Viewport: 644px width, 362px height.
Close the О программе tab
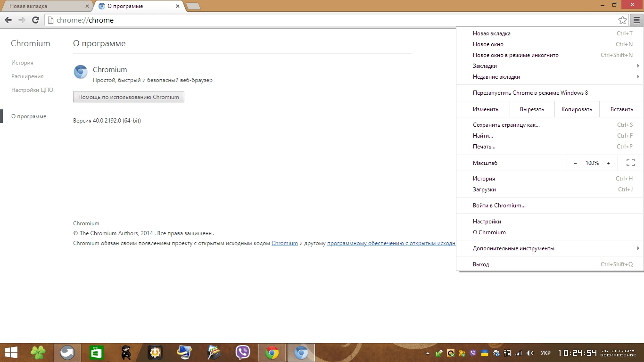coord(178,6)
